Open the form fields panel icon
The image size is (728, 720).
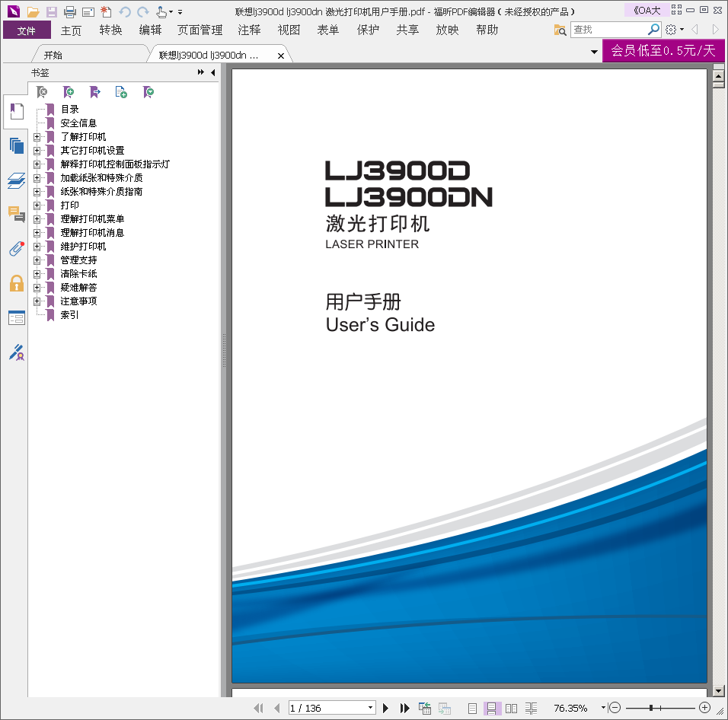point(17,318)
